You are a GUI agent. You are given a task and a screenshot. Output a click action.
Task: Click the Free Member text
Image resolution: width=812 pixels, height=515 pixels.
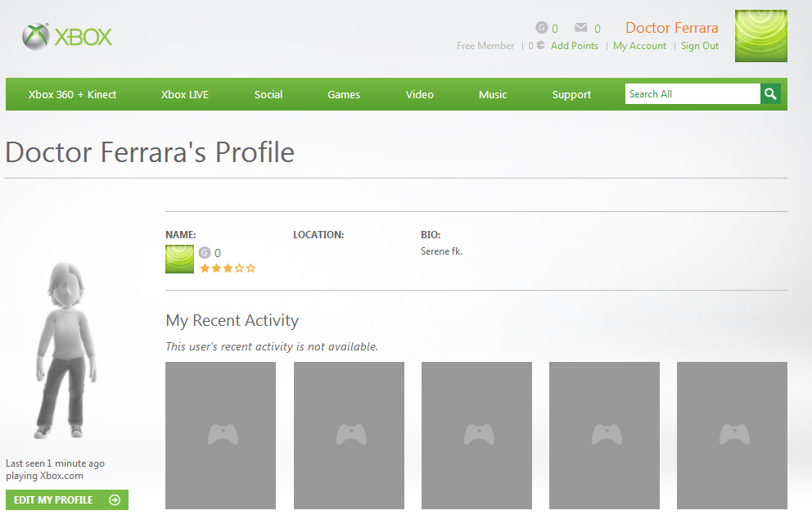(485, 46)
